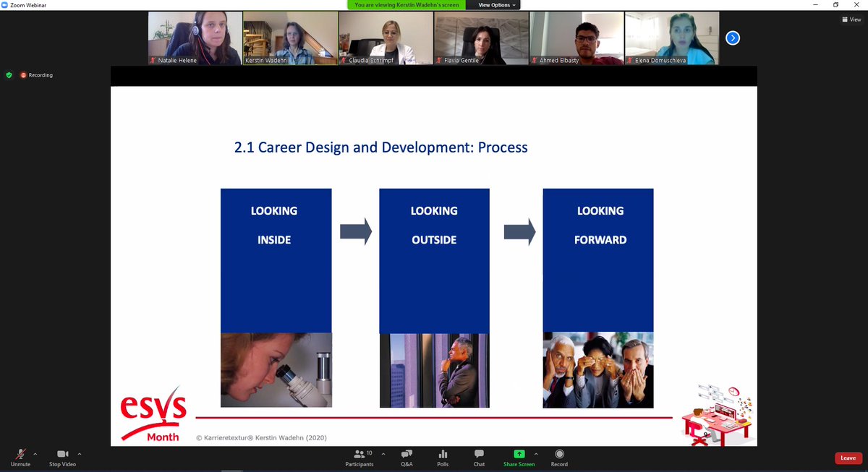Select Claudia Schrimpf's video thumbnail

386,38
